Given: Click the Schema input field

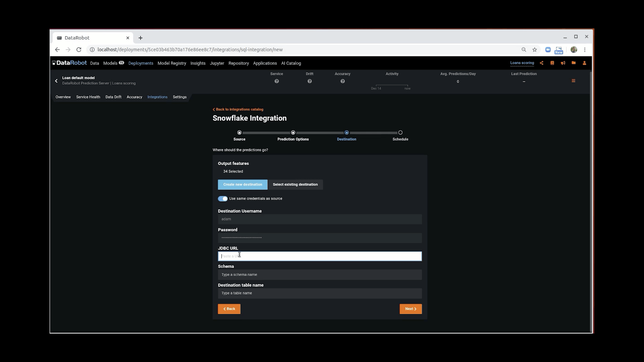Looking at the screenshot, I should [320, 275].
